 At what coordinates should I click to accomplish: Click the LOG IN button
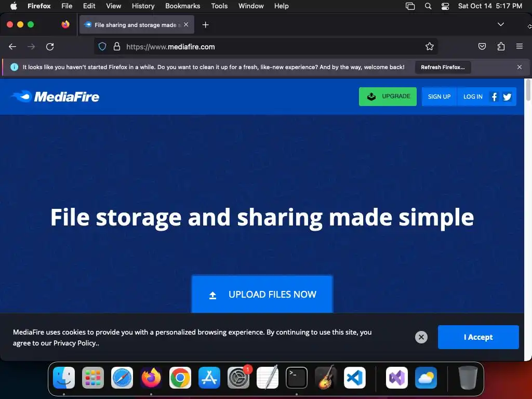coord(473,97)
